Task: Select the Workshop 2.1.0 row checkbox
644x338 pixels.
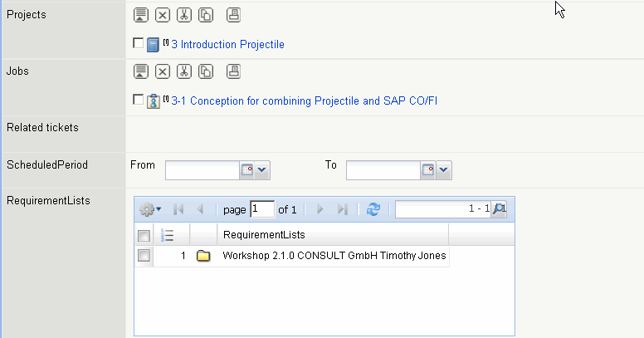Action: [144, 256]
